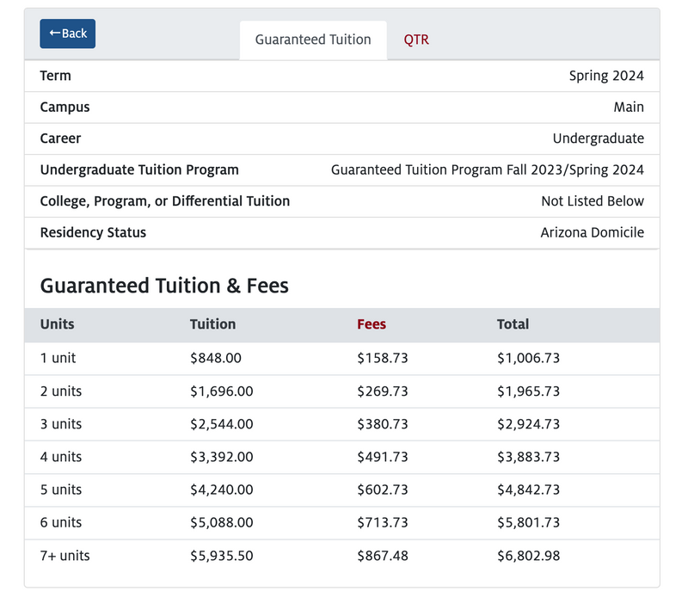Click the Arizona Domicile residency value
This screenshot has height=616, width=688.
593,232
